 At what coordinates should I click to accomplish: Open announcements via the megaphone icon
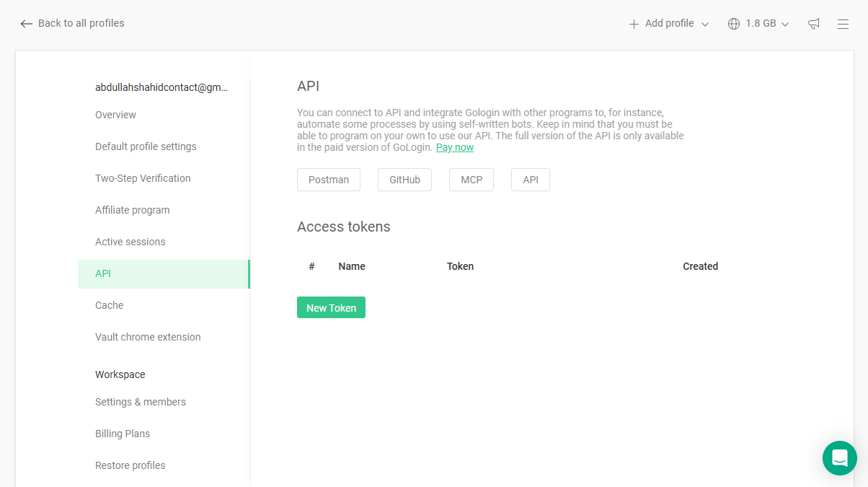point(814,23)
